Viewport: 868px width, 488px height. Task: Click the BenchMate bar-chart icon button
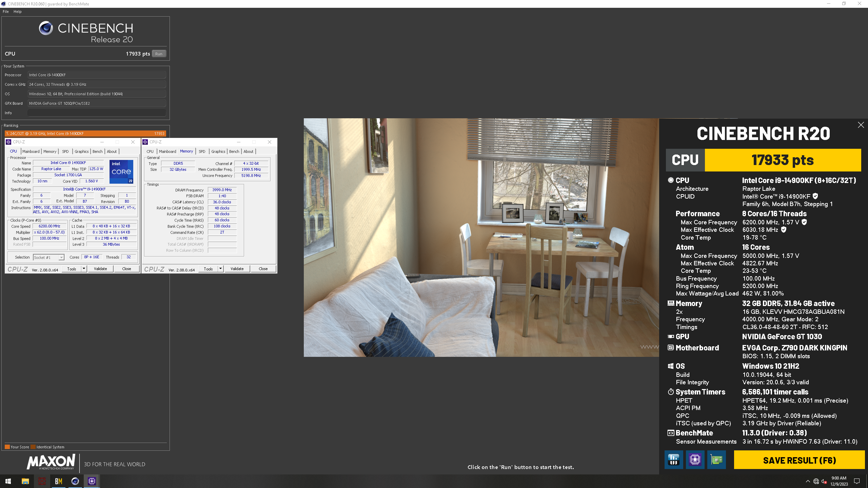click(674, 460)
